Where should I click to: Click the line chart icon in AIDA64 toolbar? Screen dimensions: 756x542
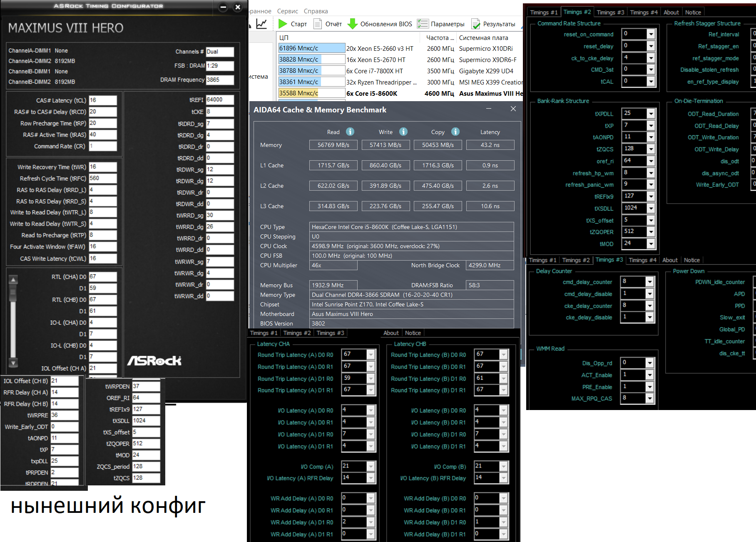pyautogui.click(x=261, y=24)
